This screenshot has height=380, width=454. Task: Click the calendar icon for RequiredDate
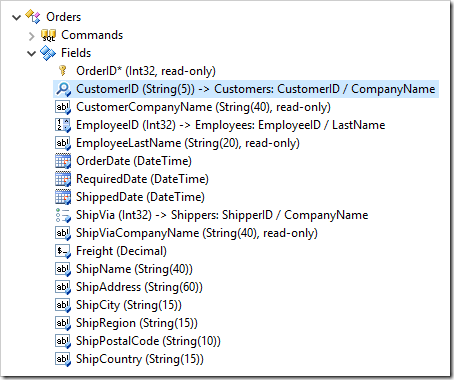pos(63,179)
